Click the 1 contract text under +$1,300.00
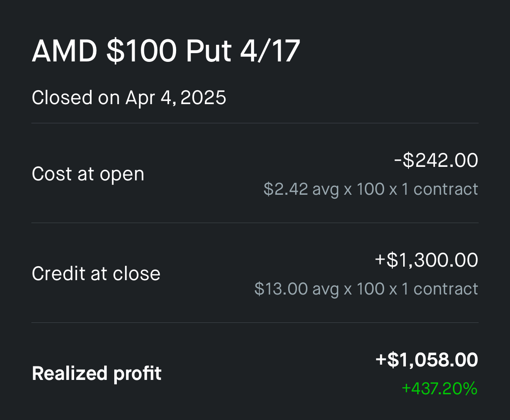Viewport: 510px width, 420px height. pos(440,289)
